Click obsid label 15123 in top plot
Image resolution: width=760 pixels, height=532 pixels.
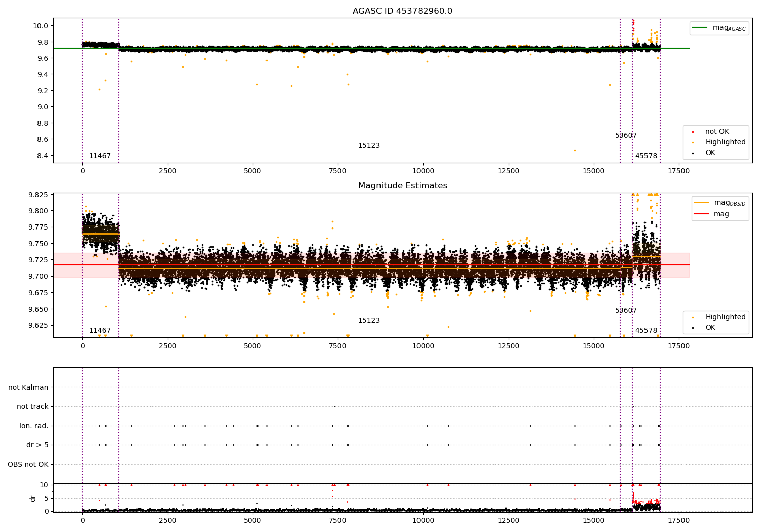point(369,146)
